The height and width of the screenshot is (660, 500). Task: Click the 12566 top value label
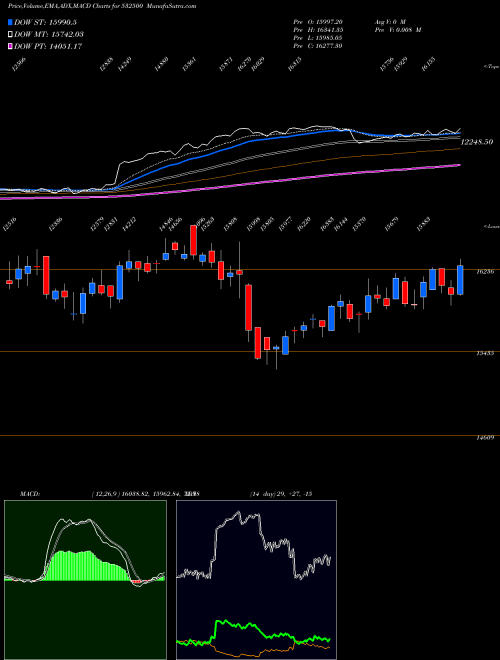coord(19,65)
